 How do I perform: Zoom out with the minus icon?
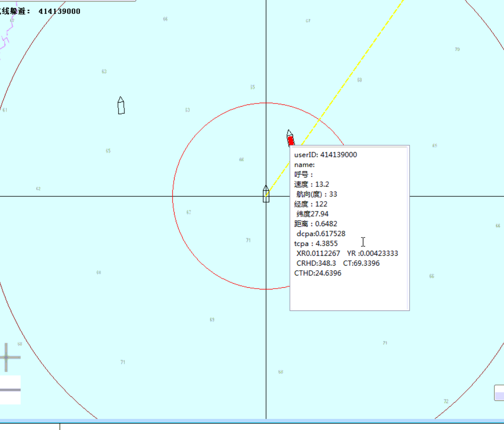pos(10,390)
